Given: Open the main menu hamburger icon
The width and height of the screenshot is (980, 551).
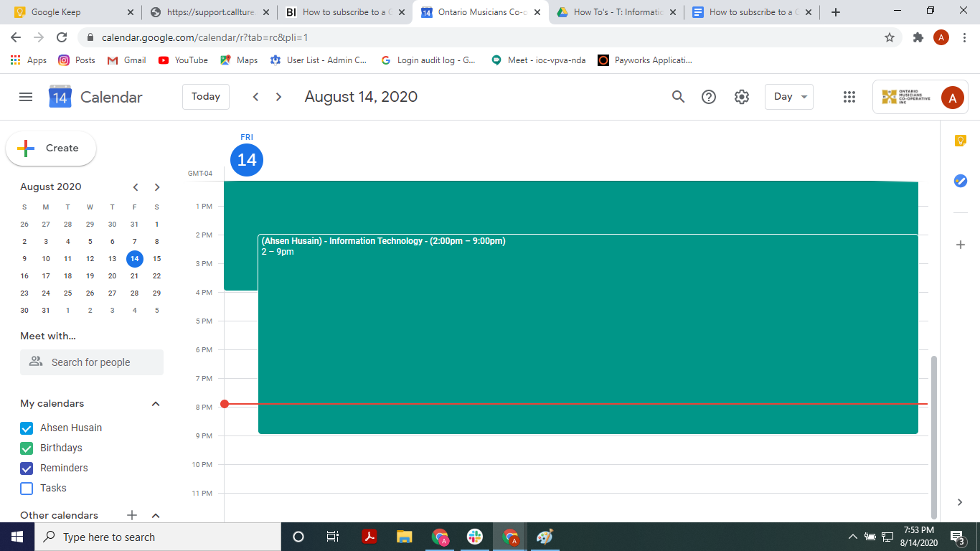Looking at the screenshot, I should [26, 97].
